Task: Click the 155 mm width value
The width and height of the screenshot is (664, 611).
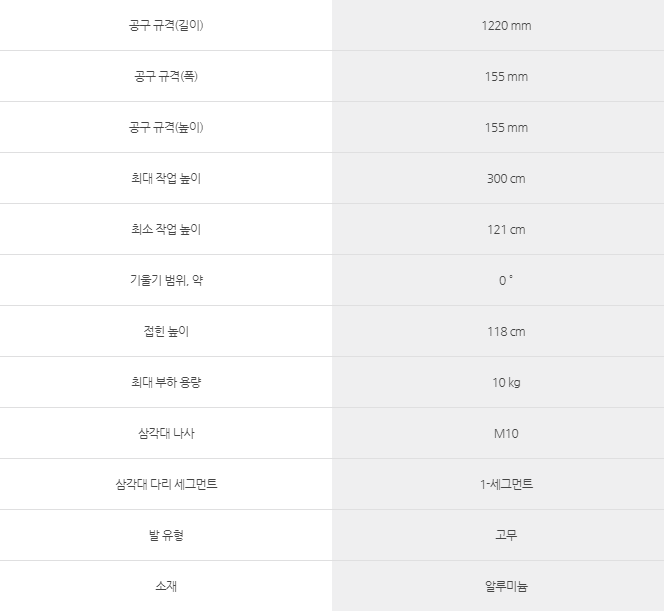Action: 506,77
